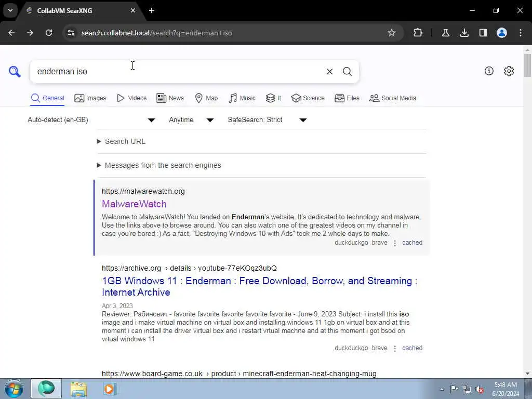Open cached version of archive.org result
This screenshot has width=532, height=399.
tap(412, 348)
